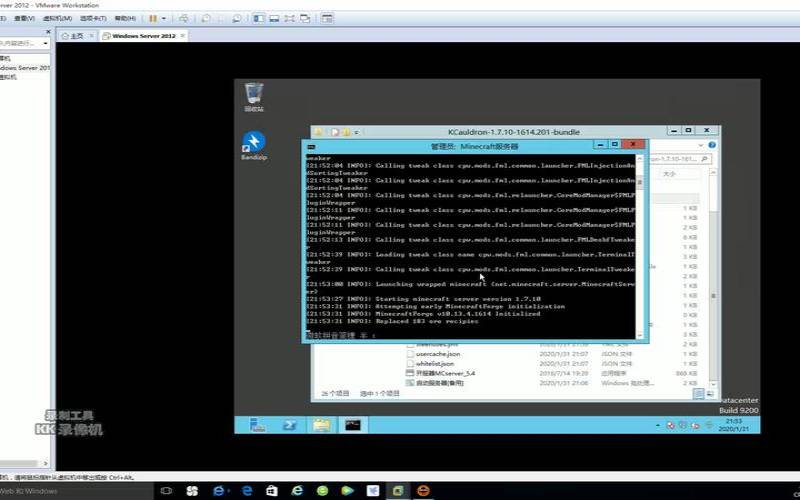Open the 帮助(H) menu
This screenshot has height=500, width=800.
point(125,18)
